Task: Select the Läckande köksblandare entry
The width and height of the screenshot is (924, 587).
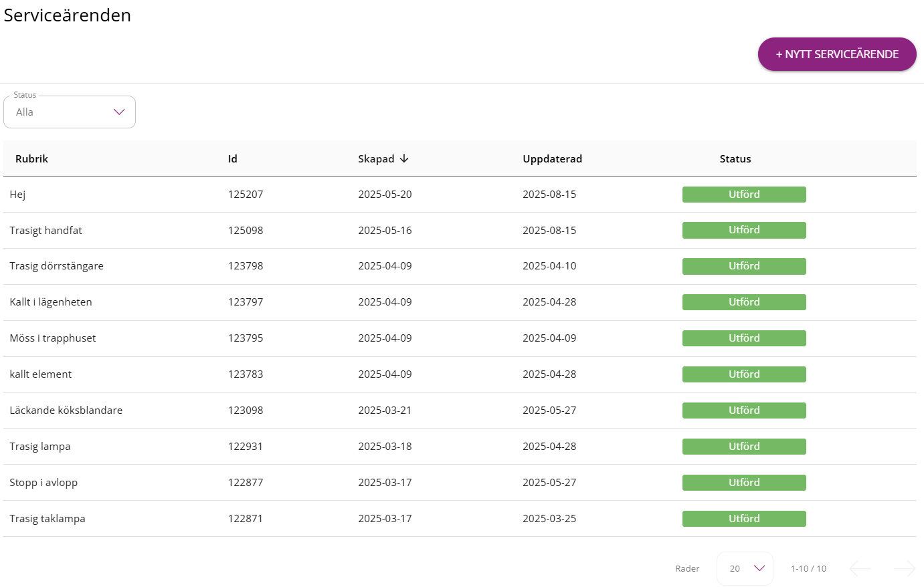Action: pos(460,410)
